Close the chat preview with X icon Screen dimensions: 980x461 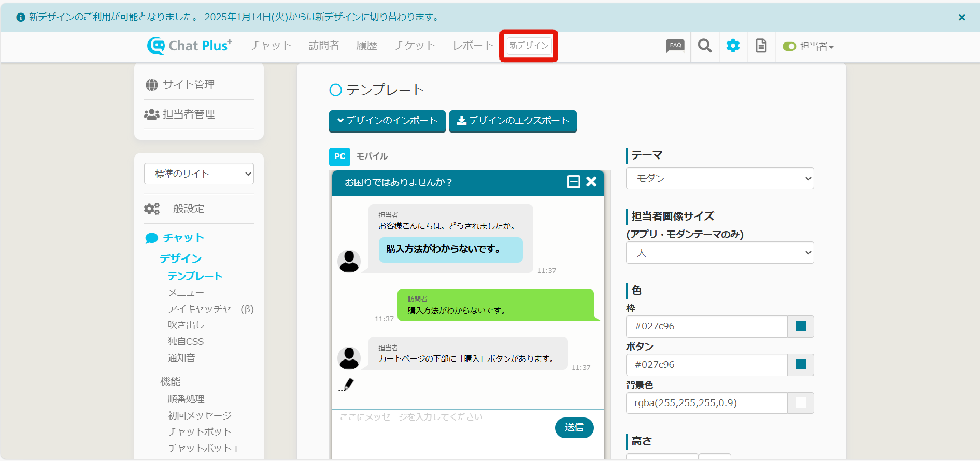click(591, 182)
